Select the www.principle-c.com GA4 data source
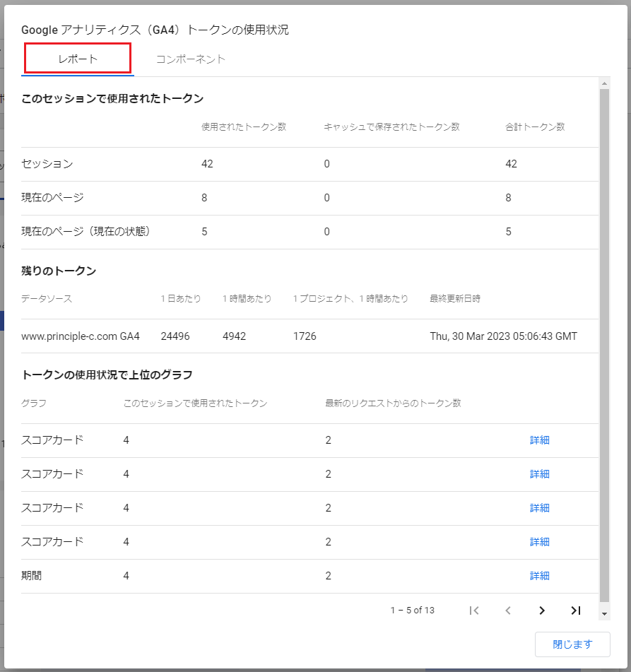Viewport: 631px width, 672px height. [x=81, y=336]
